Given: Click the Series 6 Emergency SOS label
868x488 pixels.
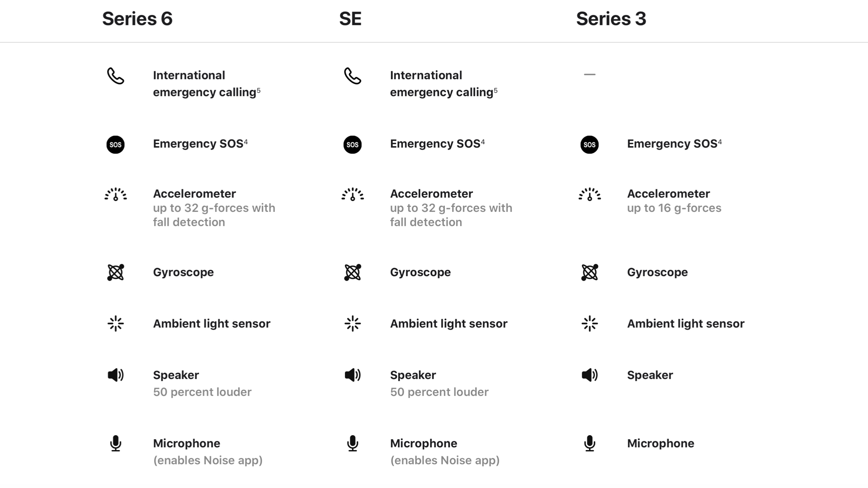Looking at the screenshot, I should point(198,144).
